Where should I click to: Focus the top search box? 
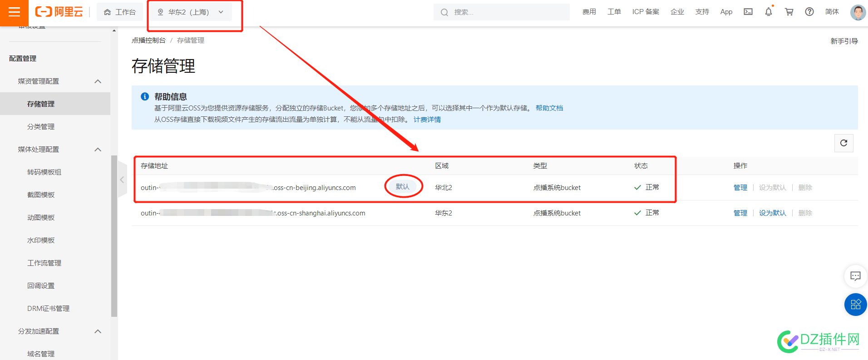coord(501,12)
